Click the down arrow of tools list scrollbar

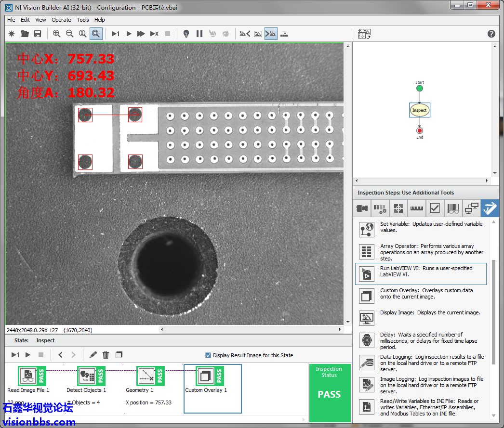coord(494,415)
